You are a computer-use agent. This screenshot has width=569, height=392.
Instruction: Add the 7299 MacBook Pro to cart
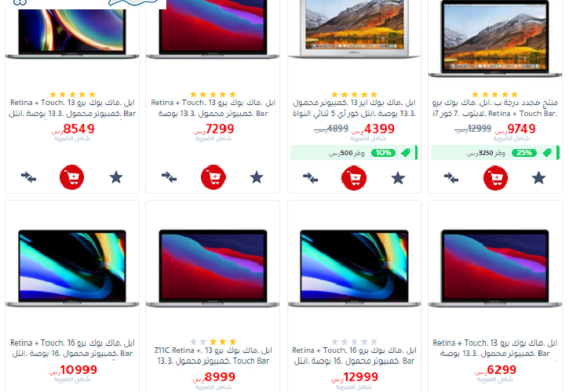point(213,177)
